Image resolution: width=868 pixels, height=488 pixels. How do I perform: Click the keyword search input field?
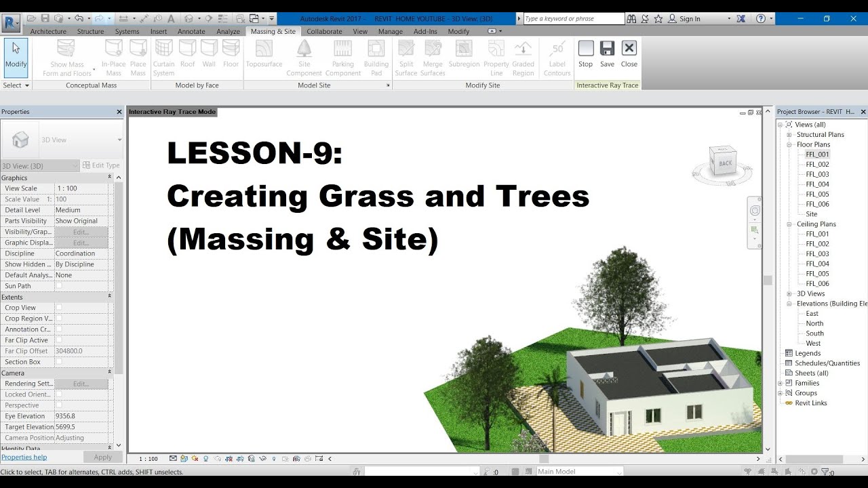(x=574, y=19)
